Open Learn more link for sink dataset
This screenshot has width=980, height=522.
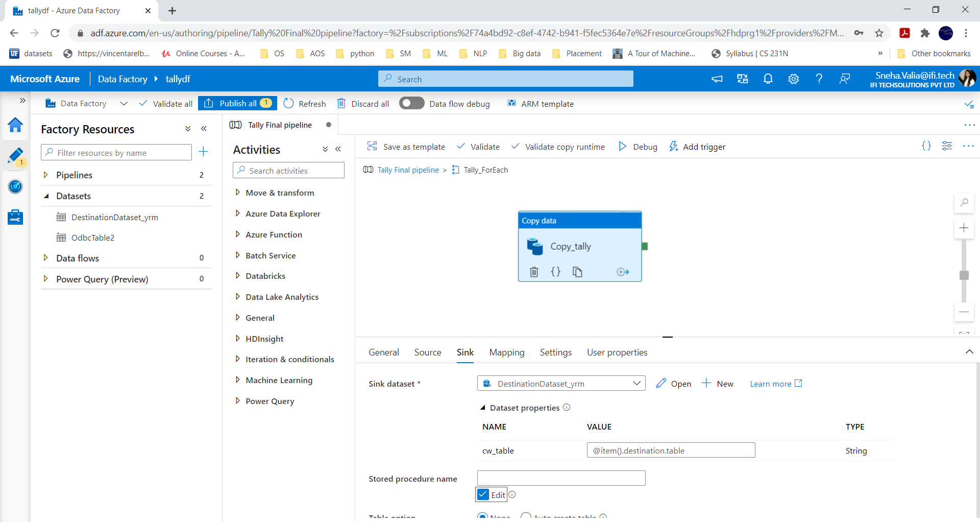tap(776, 384)
